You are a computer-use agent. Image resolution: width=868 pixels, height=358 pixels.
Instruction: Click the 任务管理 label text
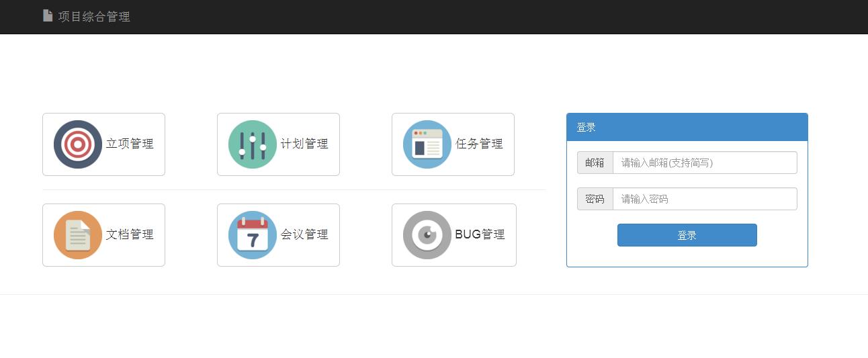pyautogui.click(x=479, y=144)
